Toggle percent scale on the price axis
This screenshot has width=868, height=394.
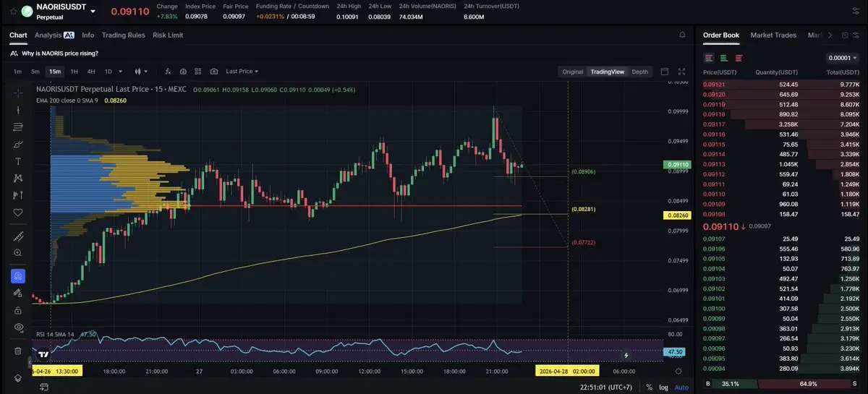(649, 387)
